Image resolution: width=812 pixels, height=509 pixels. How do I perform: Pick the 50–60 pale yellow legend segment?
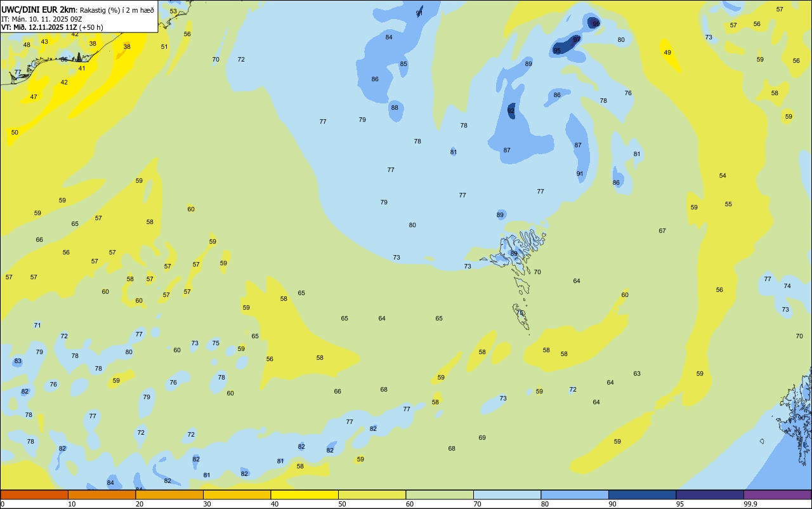372,494
